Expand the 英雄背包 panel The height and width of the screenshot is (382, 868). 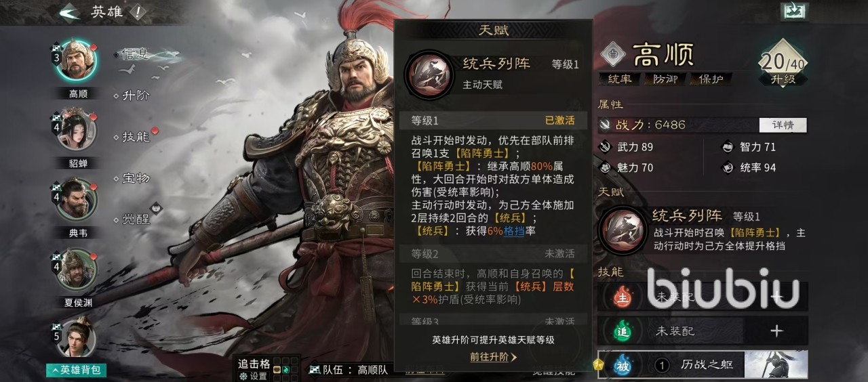77,370
